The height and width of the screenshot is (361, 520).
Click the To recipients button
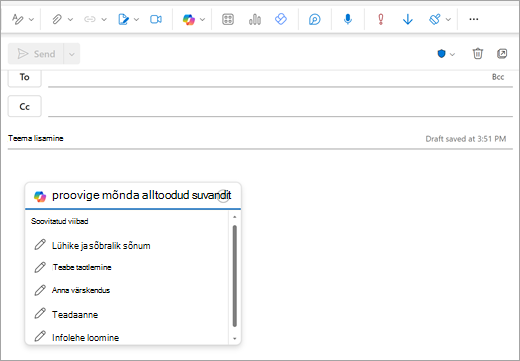point(25,77)
